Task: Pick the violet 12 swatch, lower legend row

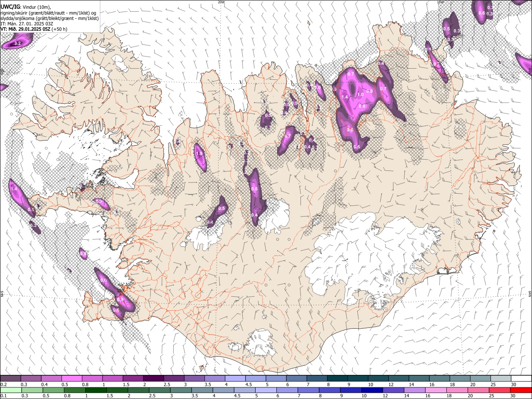Action: click(393, 390)
